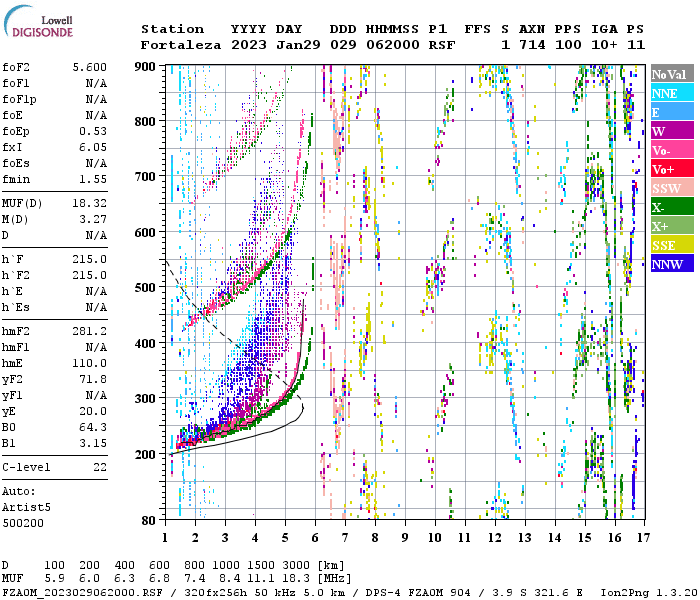
Task: Select the W purple legend swatch
Action: (672, 131)
